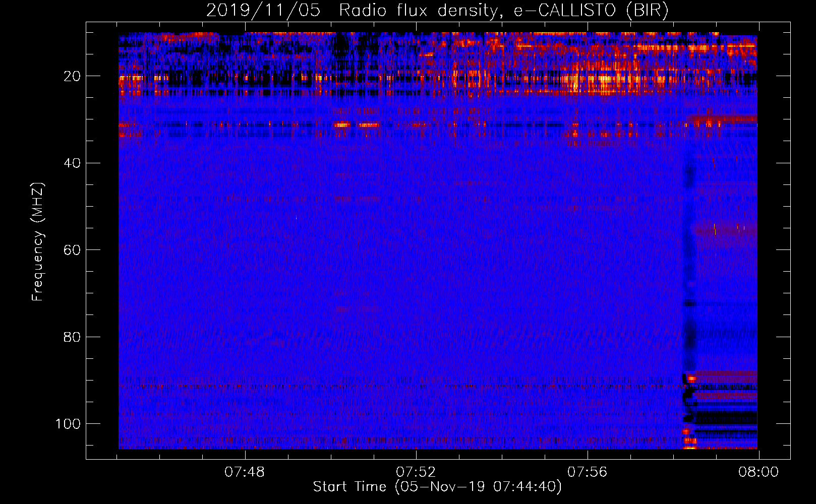The height and width of the screenshot is (504, 816).
Task: Click the 60 frequency tick label
Action: (73, 250)
